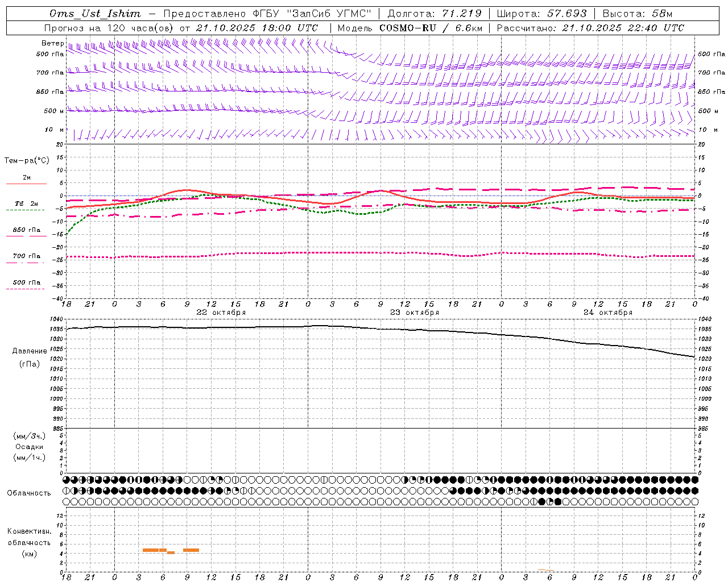
Task: Click the red line sample under the 2м legend
Action: (x=26, y=184)
